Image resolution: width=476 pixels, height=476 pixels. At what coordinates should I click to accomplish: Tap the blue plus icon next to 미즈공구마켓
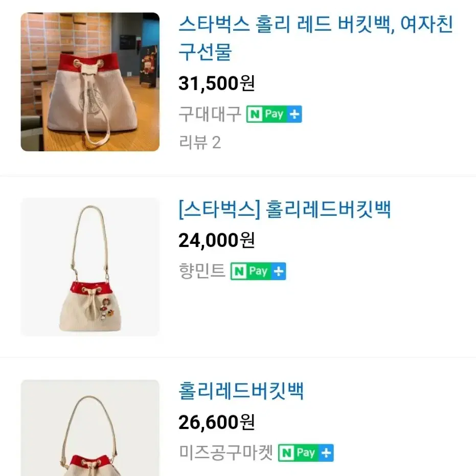(326, 453)
